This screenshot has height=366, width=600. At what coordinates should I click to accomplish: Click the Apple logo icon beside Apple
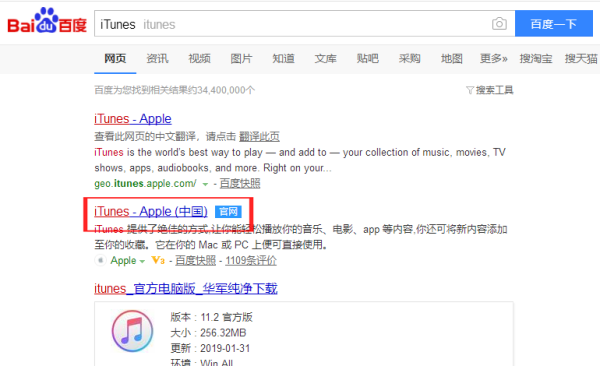pyautogui.click(x=100, y=260)
